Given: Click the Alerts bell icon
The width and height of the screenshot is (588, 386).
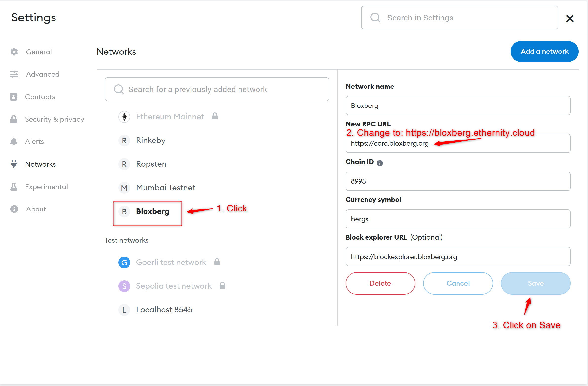Looking at the screenshot, I should click(14, 141).
